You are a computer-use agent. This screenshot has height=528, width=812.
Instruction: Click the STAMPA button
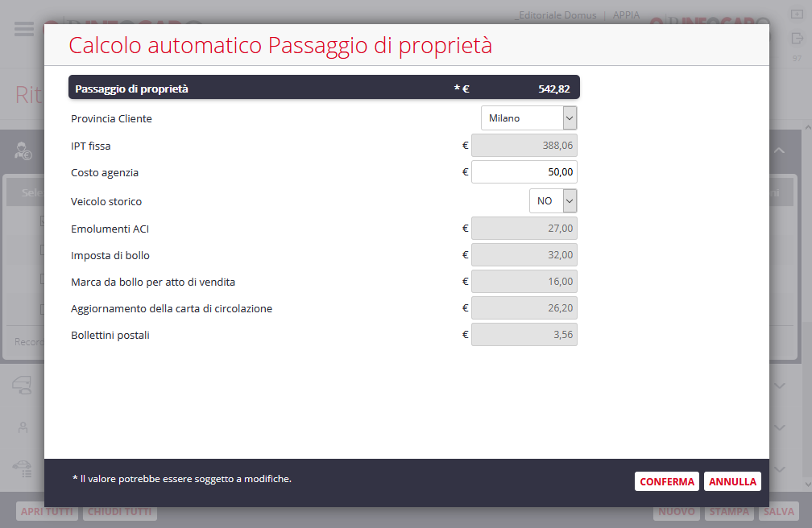click(730, 512)
